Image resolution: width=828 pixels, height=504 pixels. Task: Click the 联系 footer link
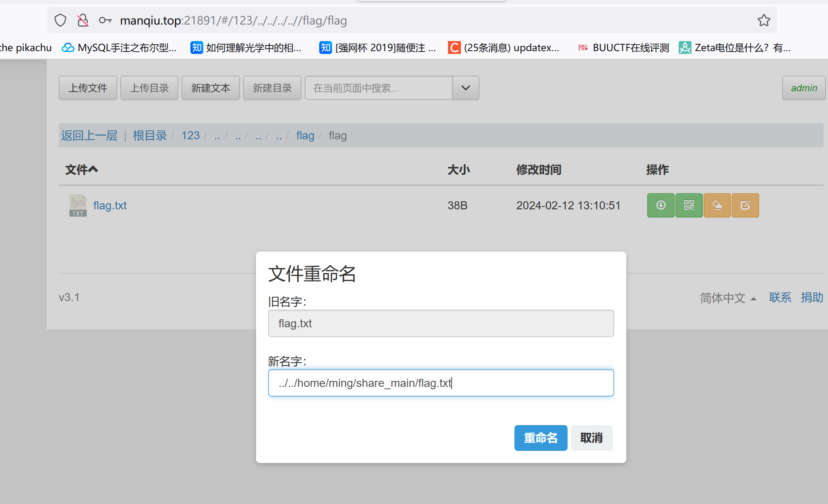(780, 297)
